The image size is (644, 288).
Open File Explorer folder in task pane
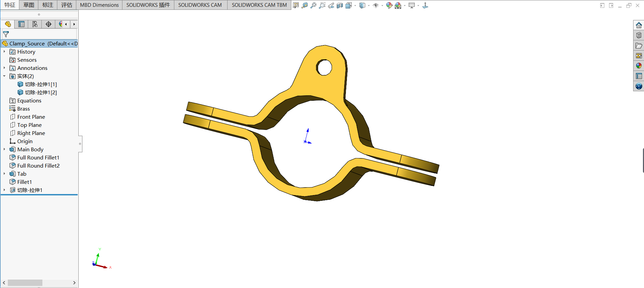[639, 45]
